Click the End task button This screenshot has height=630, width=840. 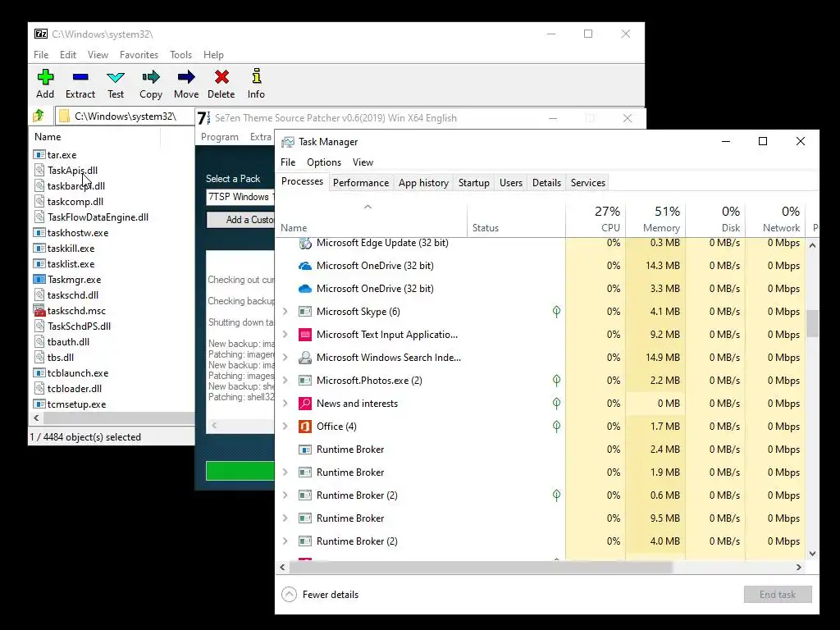pyautogui.click(x=778, y=594)
